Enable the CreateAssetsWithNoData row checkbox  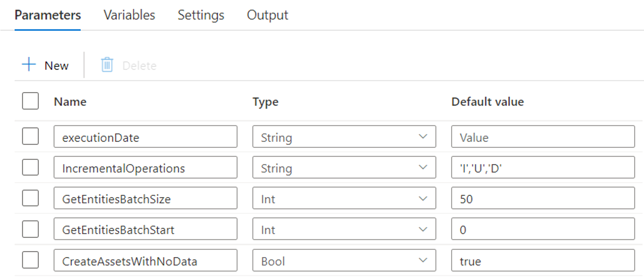pos(31,260)
